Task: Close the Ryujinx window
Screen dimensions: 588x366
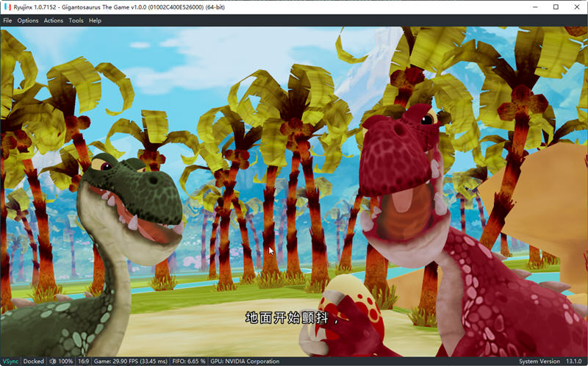Action: (x=577, y=7)
